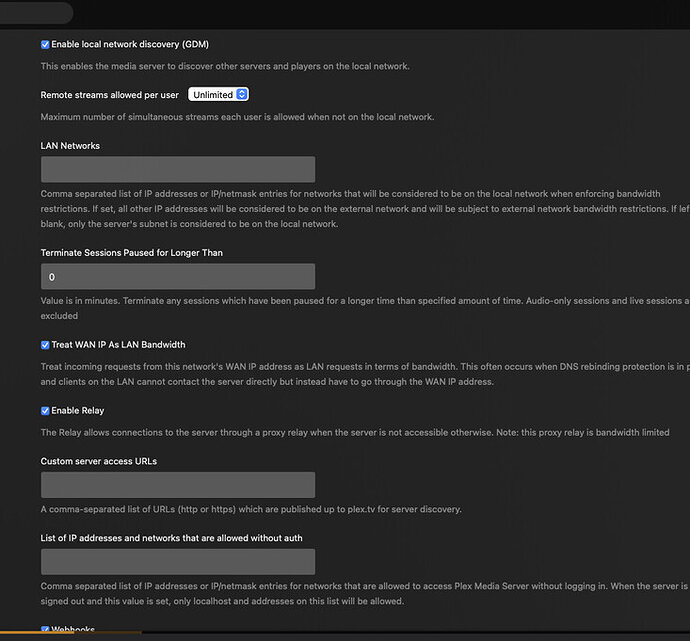This screenshot has height=641, width=690.
Task: Click the Enable Relay label text
Action: coord(78,410)
